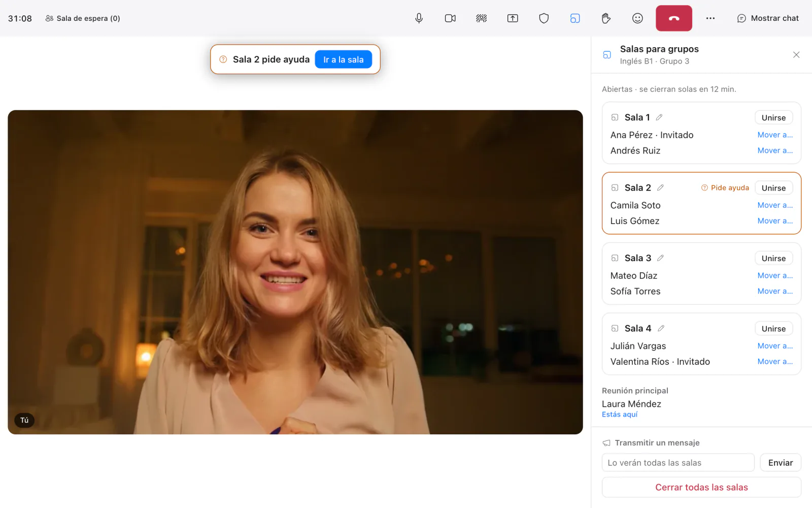The height and width of the screenshot is (508, 812).
Task: Click the Sala 3 room icon
Action: pyautogui.click(x=615, y=258)
